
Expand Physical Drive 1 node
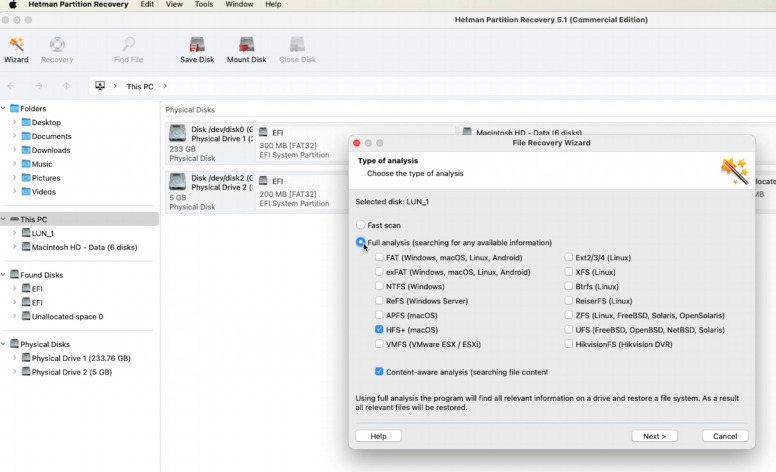14,357
